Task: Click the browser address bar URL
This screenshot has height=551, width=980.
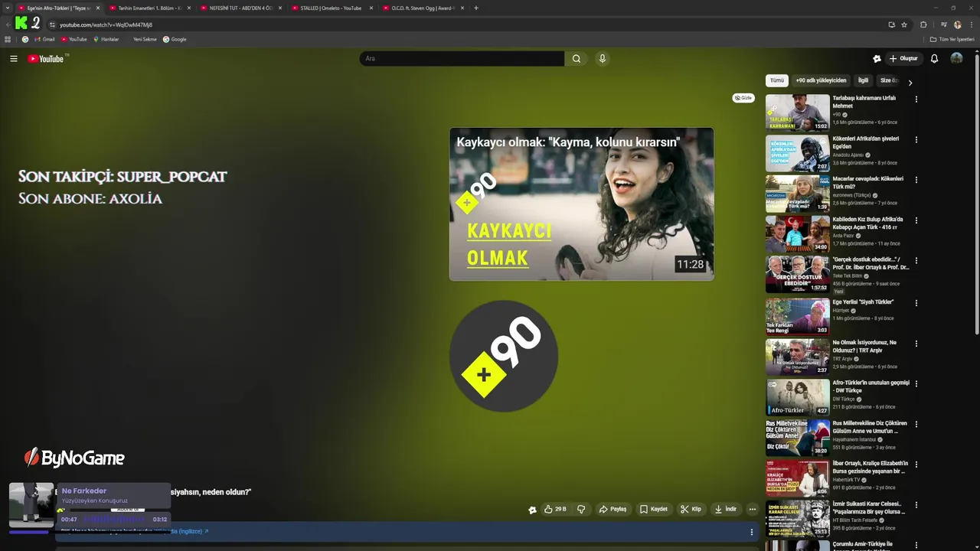Action: [x=106, y=24]
